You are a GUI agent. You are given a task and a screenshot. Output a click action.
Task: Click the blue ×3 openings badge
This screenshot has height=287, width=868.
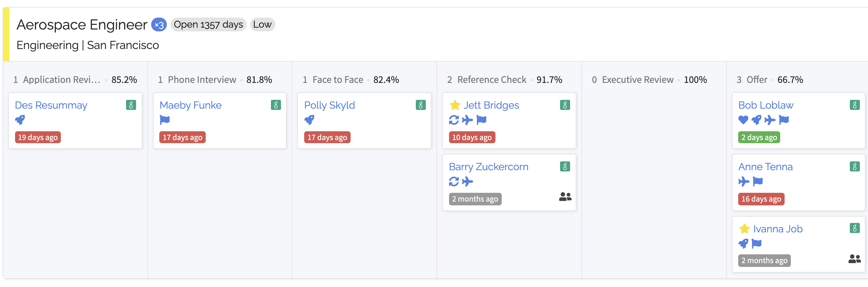(x=159, y=24)
